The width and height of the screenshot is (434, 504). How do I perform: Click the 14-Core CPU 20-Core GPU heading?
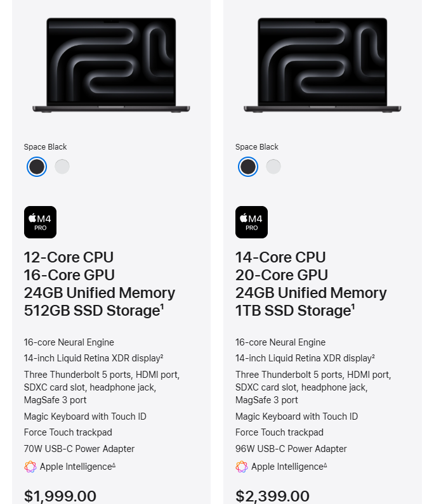tap(281, 266)
